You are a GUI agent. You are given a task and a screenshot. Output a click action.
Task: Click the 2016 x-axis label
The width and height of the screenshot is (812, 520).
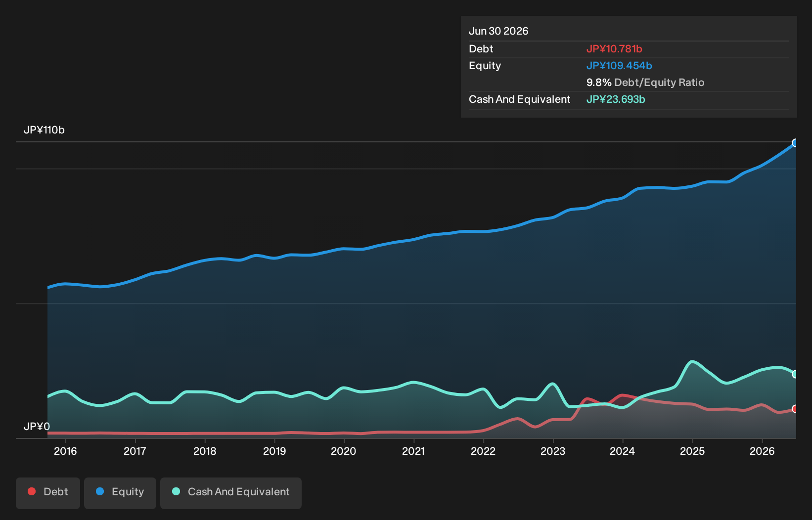pyautogui.click(x=65, y=451)
